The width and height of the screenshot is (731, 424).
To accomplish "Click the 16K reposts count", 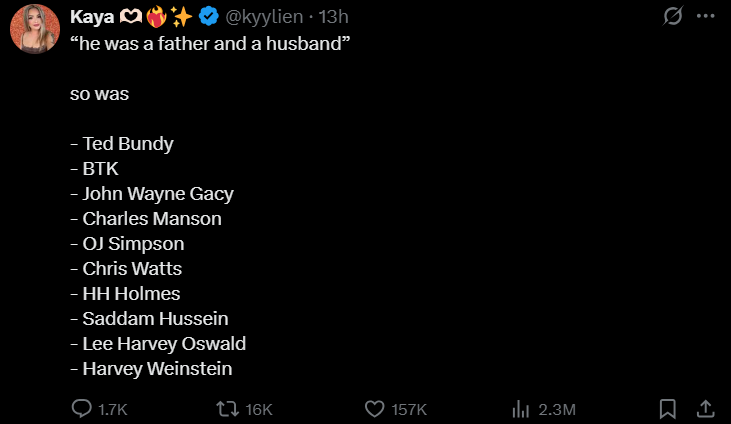I will 259,410.
